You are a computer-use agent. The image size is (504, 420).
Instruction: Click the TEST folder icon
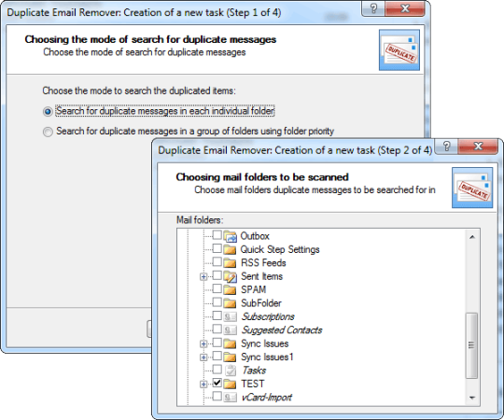pyautogui.click(x=231, y=384)
